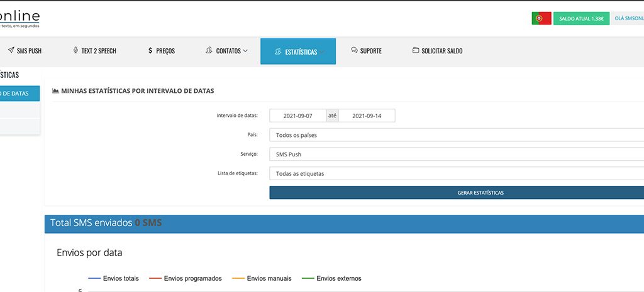The width and height of the screenshot is (644, 292).
Task: Toggle the Envios programados legend entry
Action: pos(186,278)
